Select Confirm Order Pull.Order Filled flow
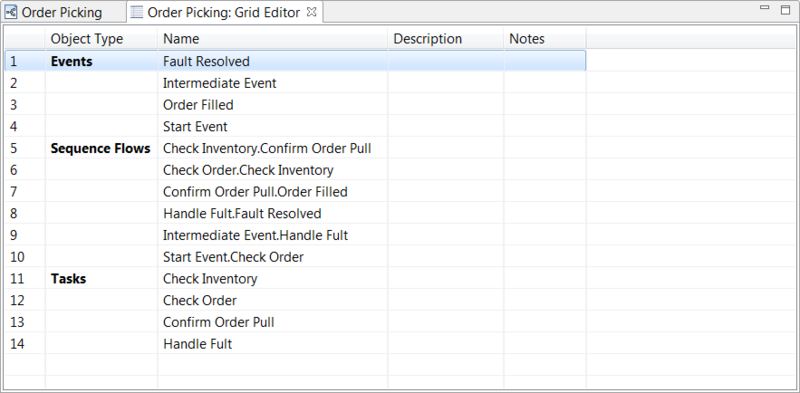800x393 pixels. tap(272, 192)
